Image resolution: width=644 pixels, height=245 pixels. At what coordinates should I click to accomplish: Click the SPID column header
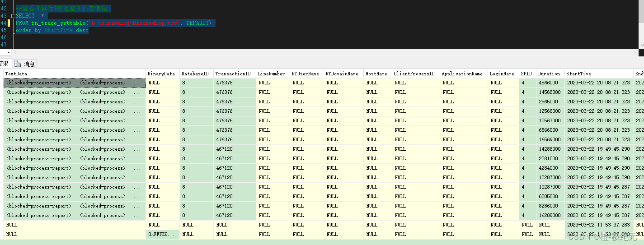(x=526, y=74)
